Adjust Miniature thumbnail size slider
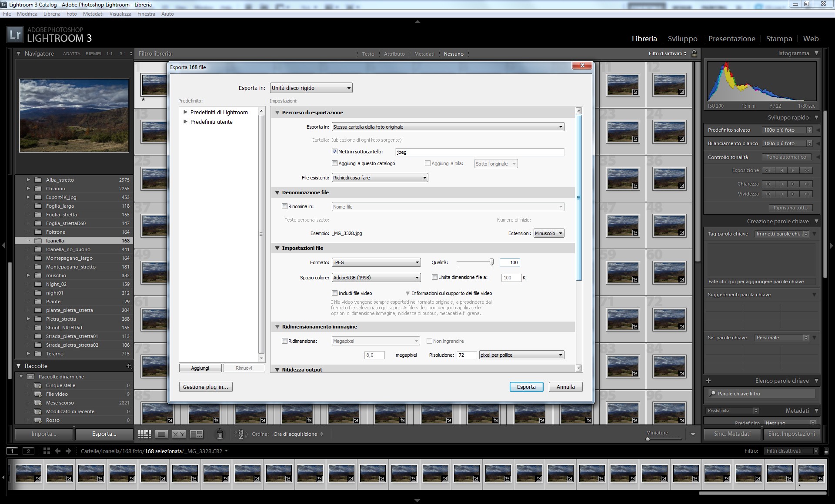Screen dimensions: 835x504 tap(648, 438)
